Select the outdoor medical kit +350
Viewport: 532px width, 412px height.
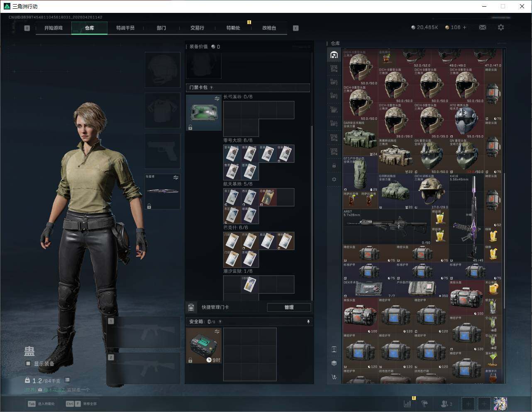(422, 289)
